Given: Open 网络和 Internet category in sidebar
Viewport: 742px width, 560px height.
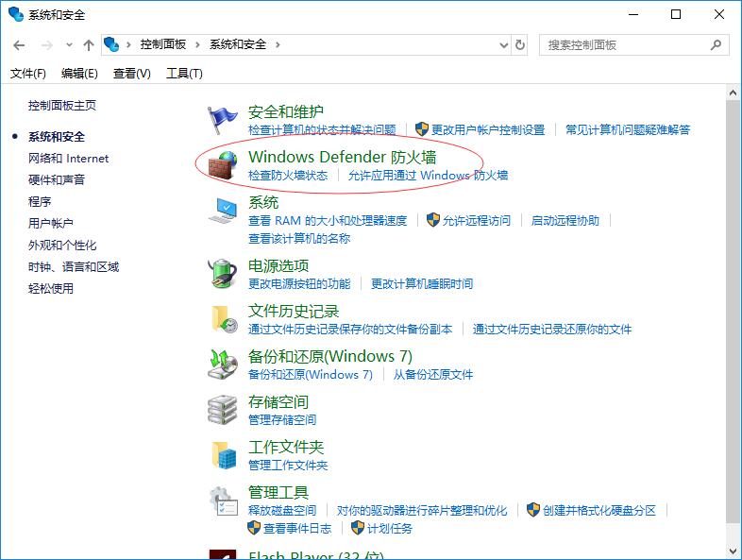Looking at the screenshot, I should click(x=68, y=158).
